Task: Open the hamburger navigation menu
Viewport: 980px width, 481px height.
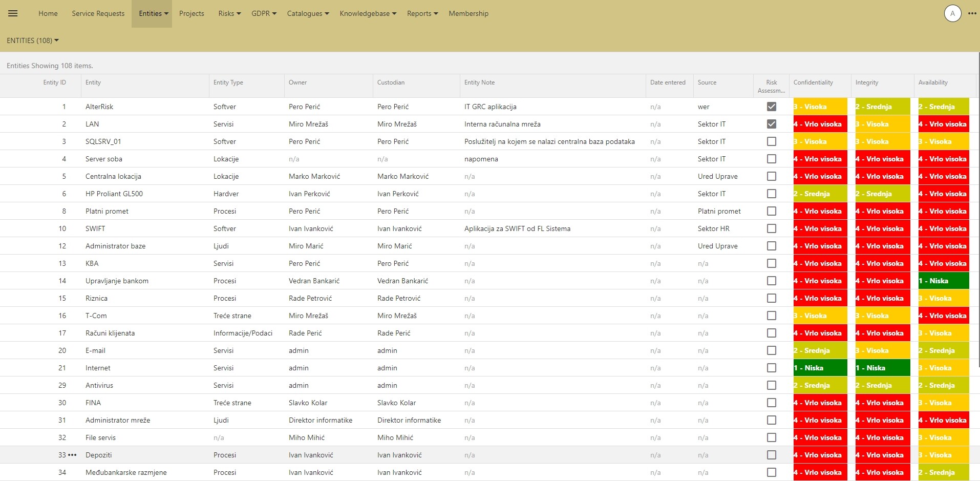Action: pos(13,14)
